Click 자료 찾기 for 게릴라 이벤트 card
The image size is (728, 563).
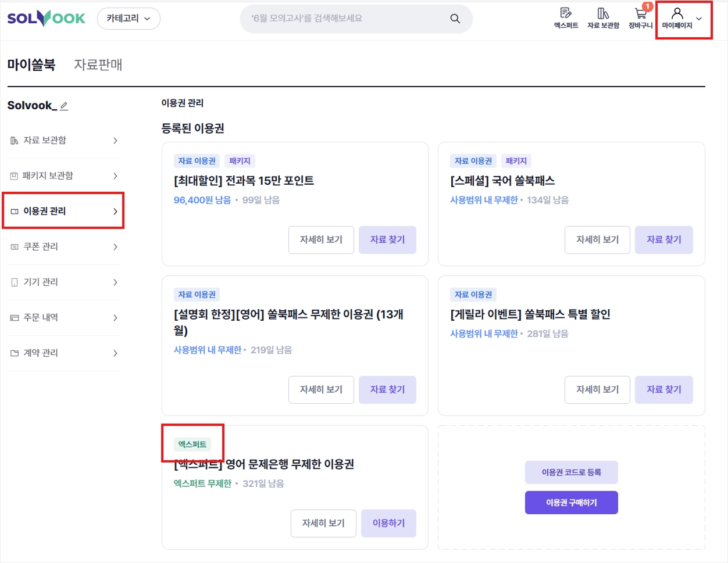664,390
